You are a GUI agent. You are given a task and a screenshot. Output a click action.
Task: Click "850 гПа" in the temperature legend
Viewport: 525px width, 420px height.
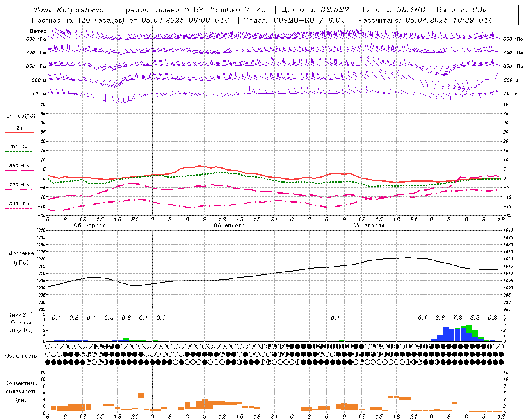[x=19, y=166]
